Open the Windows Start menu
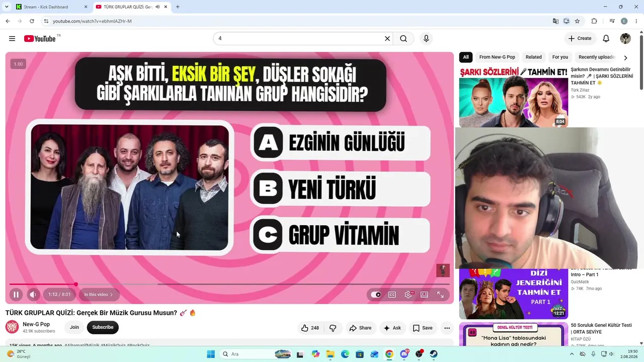 211,354
